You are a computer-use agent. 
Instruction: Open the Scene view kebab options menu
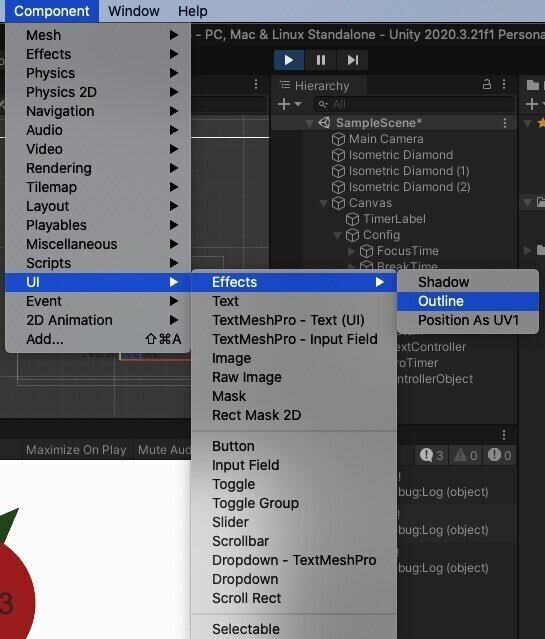point(256,84)
